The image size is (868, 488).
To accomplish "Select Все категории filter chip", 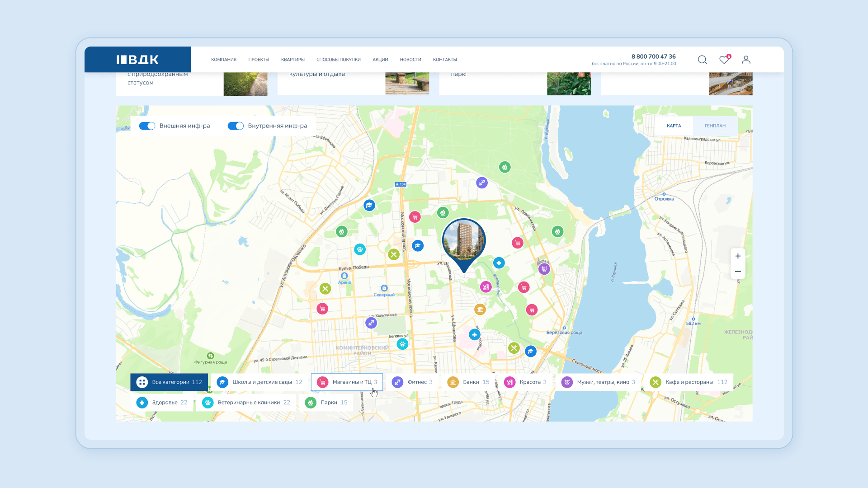I will click(x=170, y=382).
